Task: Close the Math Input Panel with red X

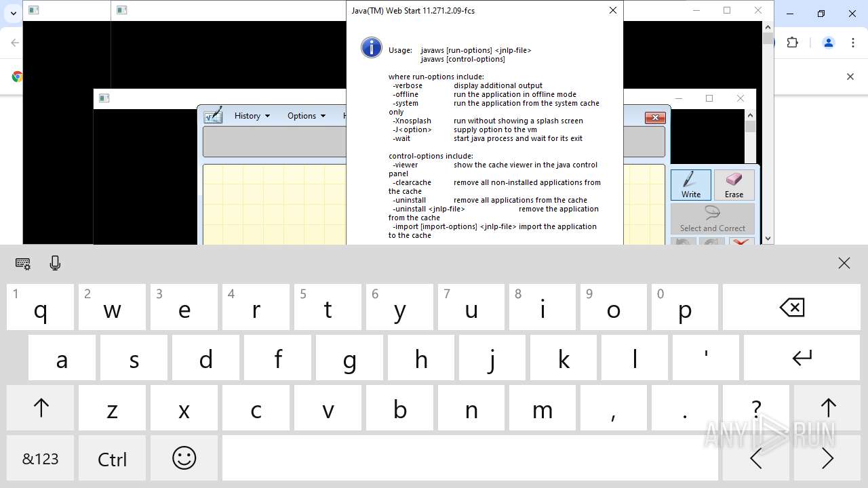Action: coord(655,118)
